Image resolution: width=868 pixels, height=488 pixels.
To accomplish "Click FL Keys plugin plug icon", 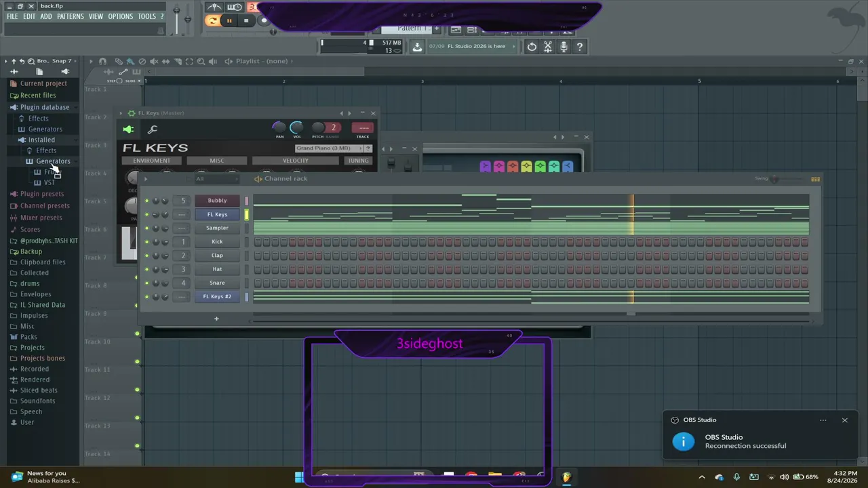I will (x=128, y=129).
